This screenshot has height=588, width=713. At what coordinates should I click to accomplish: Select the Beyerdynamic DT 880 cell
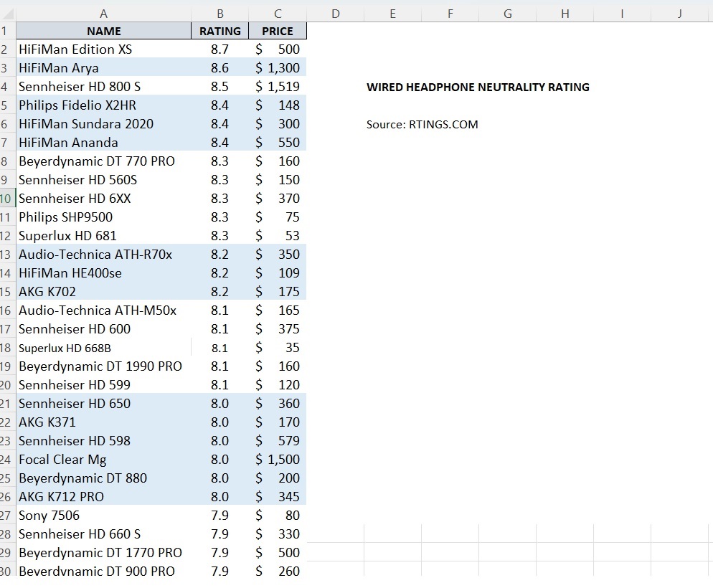coord(104,478)
